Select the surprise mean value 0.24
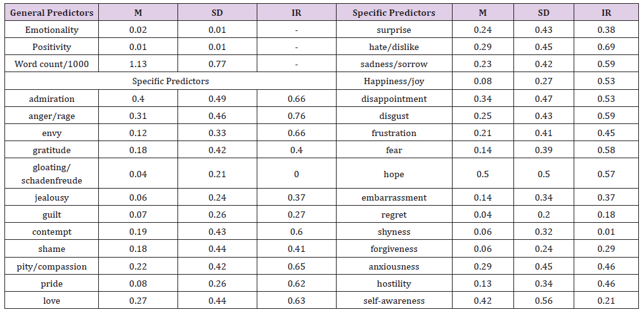 482,30
